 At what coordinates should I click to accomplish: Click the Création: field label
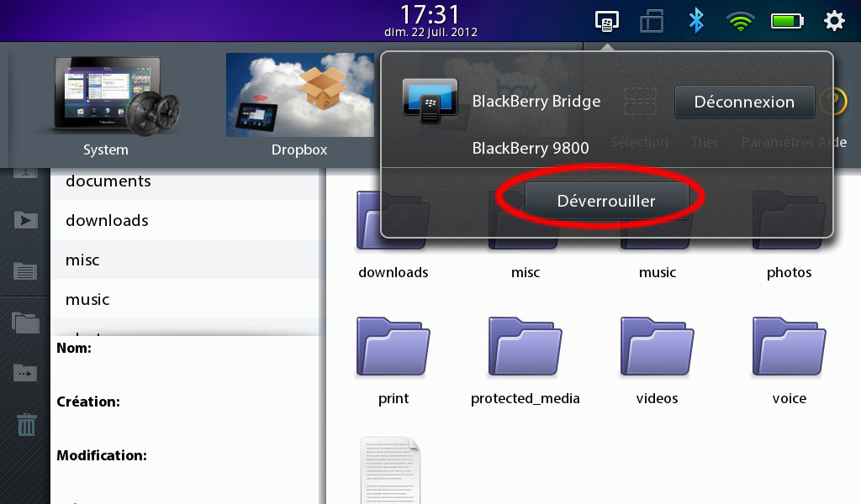click(x=88, y=402)
